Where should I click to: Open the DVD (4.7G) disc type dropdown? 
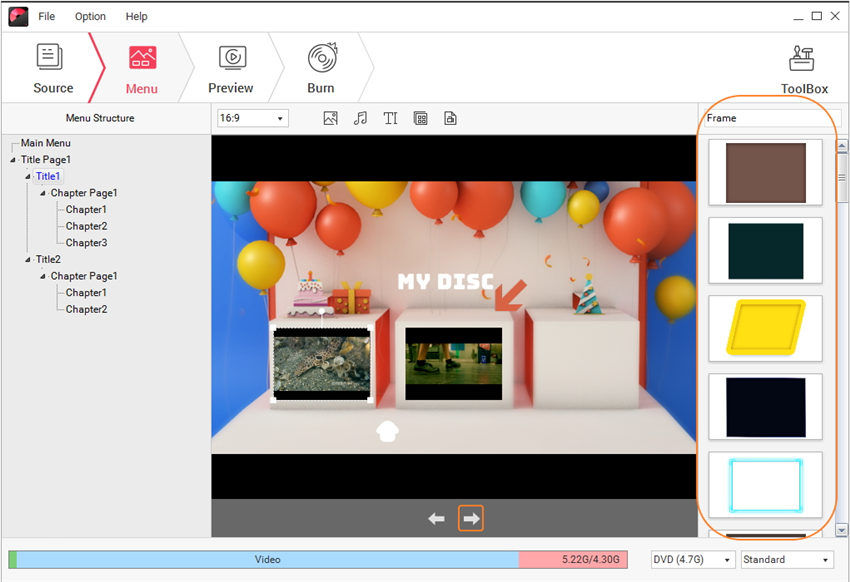(x=692, y=560)
